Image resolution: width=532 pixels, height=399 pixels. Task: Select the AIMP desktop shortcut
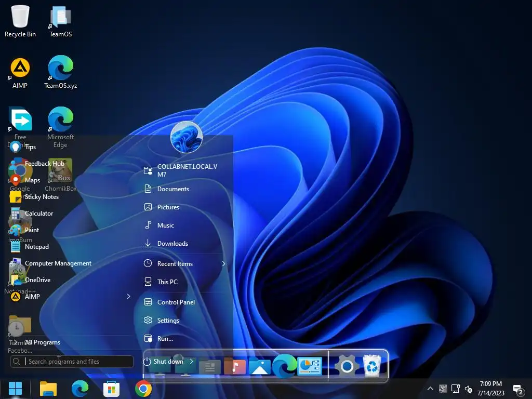20,73
